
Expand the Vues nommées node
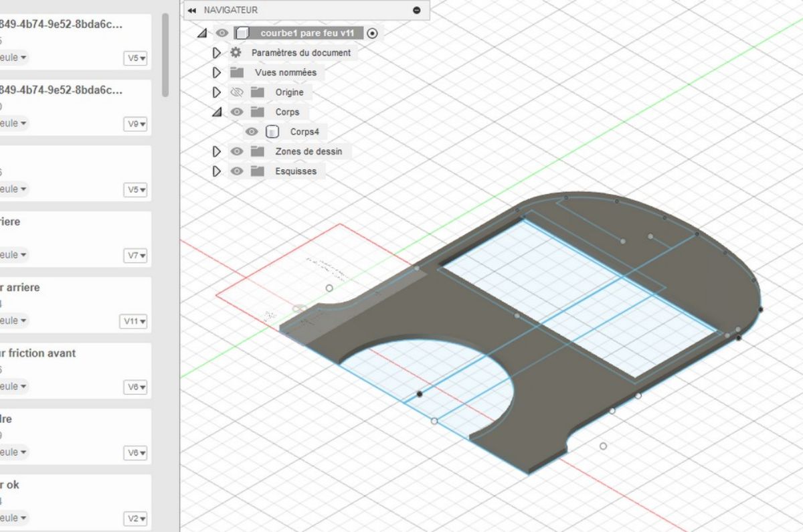[x=216, y=72]
